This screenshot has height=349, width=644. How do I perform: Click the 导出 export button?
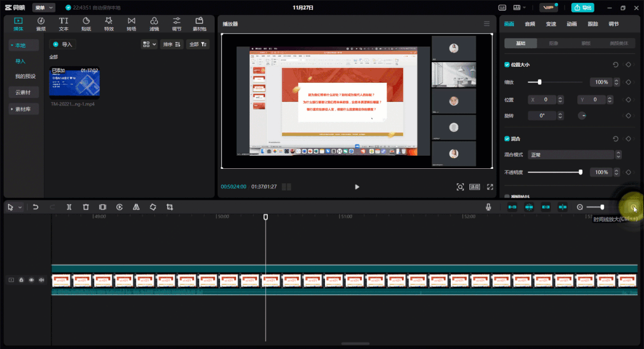point(583,7)
